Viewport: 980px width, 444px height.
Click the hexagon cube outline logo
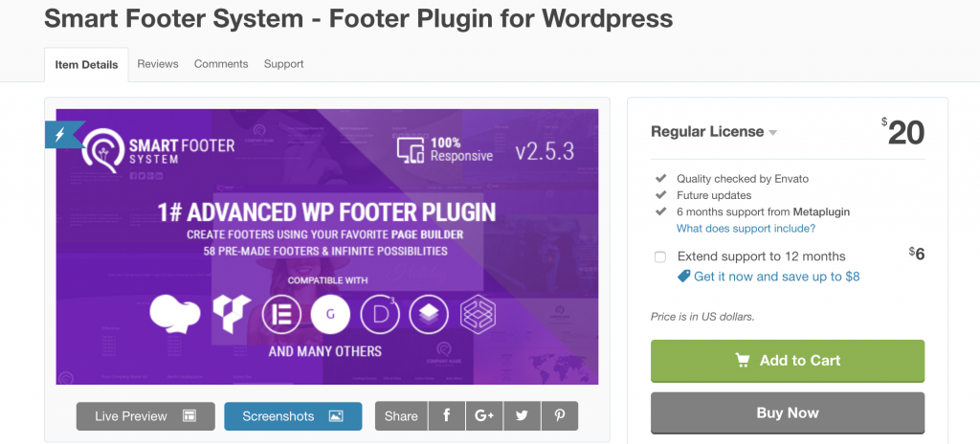point(479,315)
